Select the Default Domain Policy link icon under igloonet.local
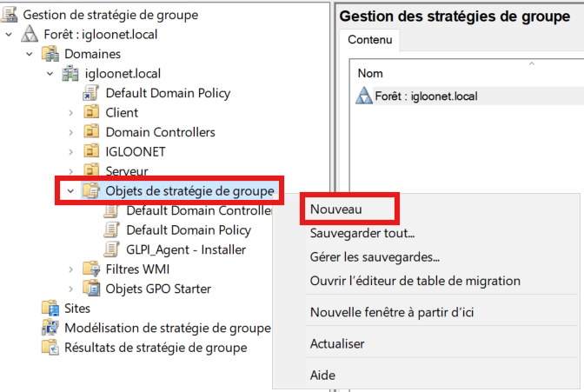 [x=90, y=93]
